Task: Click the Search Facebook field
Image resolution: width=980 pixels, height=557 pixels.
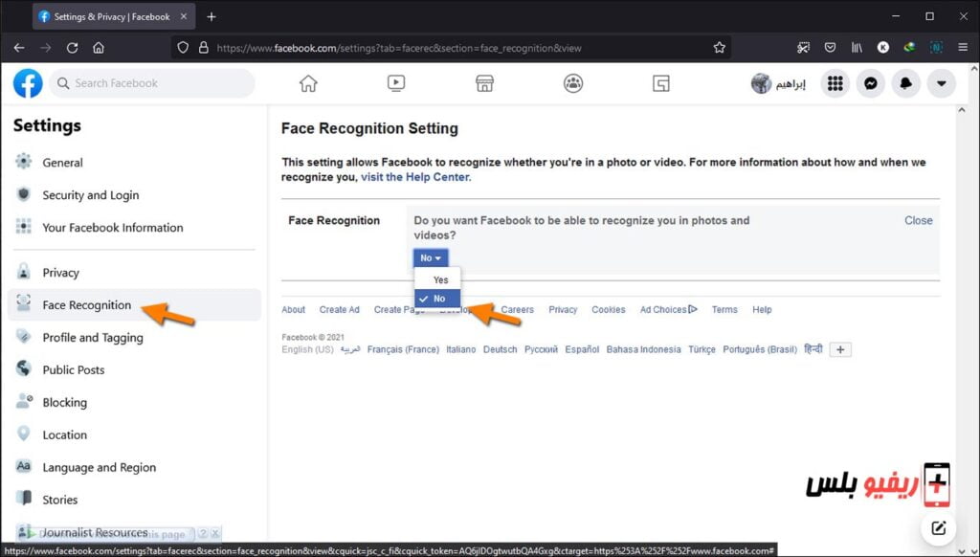Action: [153, 83]
